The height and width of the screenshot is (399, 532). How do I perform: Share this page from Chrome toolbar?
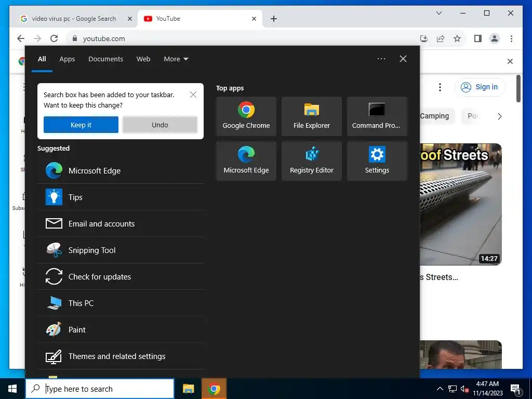441,38
